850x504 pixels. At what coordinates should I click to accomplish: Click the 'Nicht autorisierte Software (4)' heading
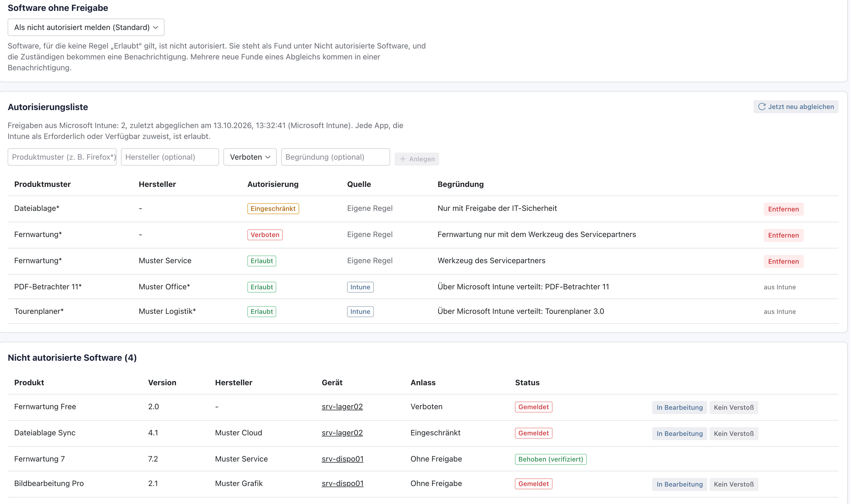72,358
